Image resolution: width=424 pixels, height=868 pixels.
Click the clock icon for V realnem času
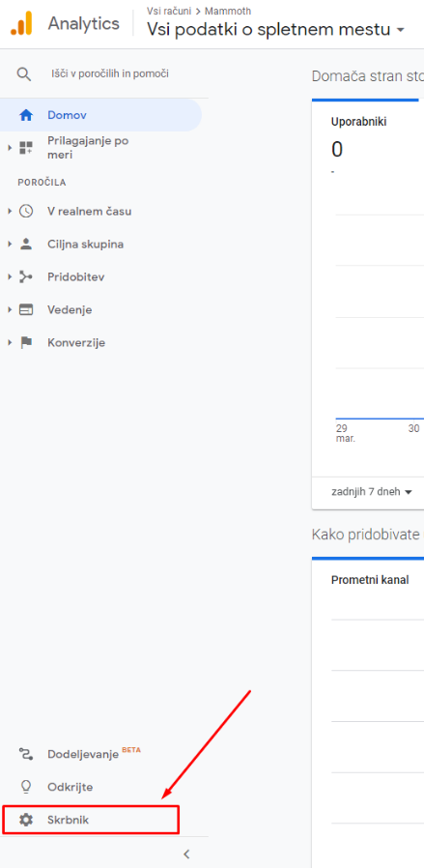point(26,212)
